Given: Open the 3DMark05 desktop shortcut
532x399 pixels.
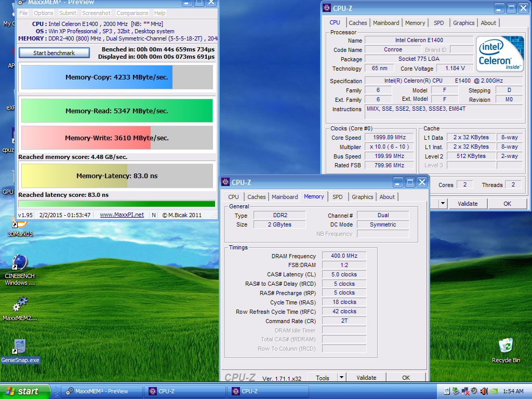Looking at the screenshot, I should [x=20, y=227].
